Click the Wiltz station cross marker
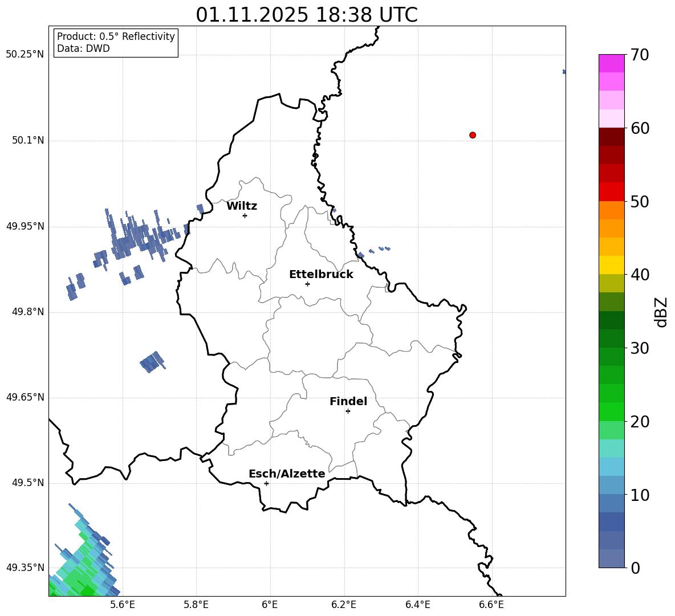This screenshot has height=616, width=675. click(245, 215)
